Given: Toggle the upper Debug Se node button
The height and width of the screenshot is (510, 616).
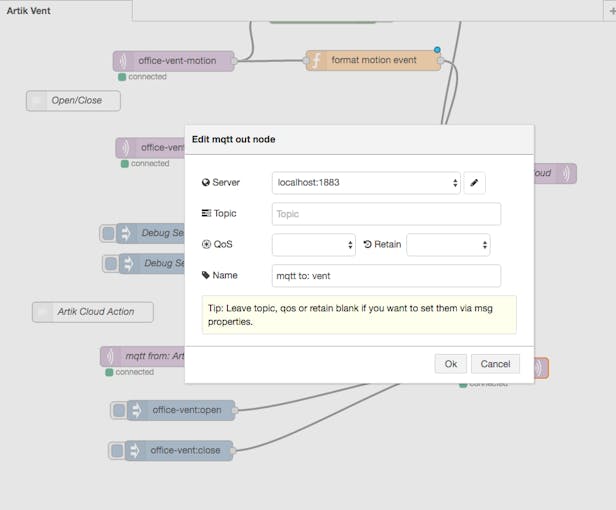Looking at the screenshot, I should (107, 233).
